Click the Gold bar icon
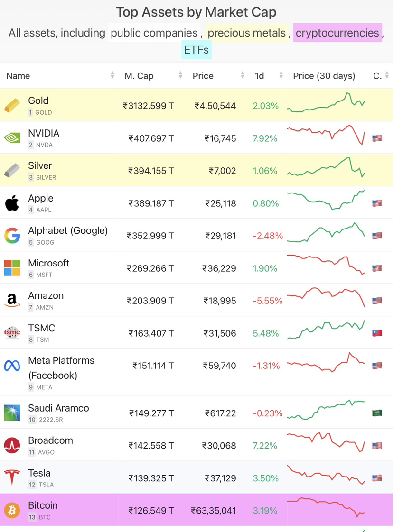This screenshot has height=532, width=393. point(12,106)
